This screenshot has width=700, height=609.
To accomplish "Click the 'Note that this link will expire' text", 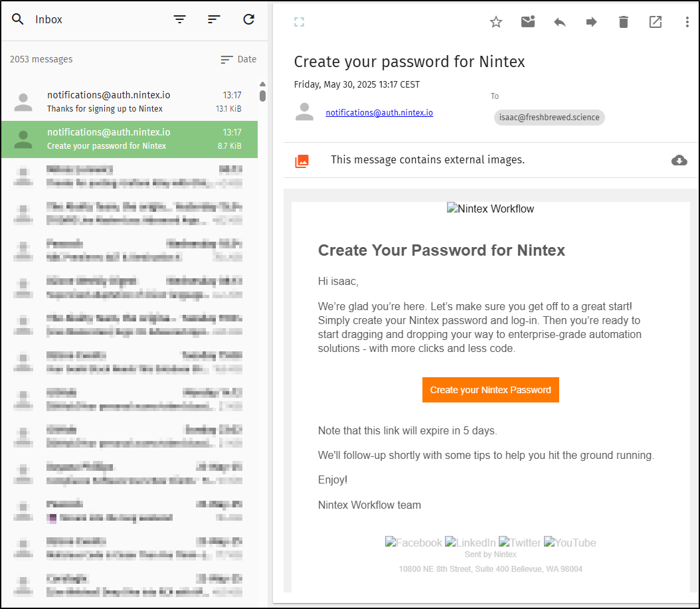I will coord(407,430).
